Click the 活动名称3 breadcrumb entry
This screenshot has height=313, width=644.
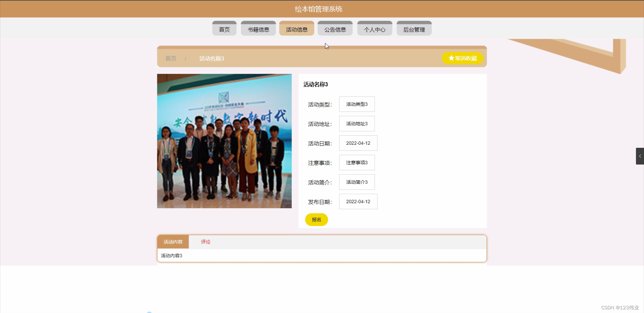coord(211,58)
